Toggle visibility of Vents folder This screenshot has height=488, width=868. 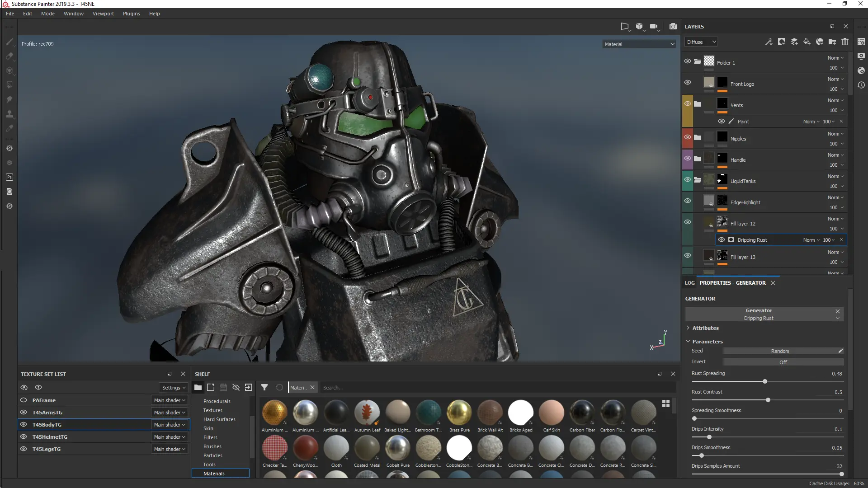[x=688, y=104]
